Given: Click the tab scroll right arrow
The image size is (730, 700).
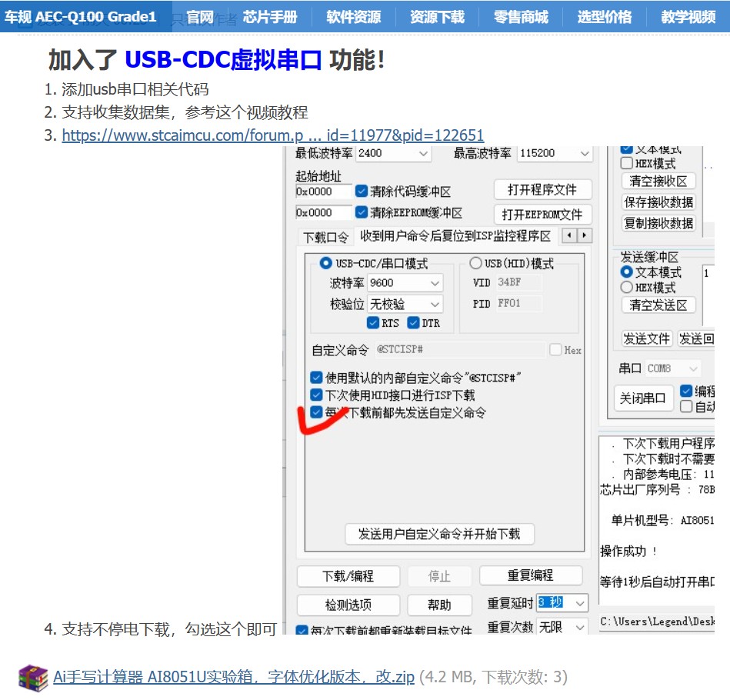Looking at the screenshot, I should [x=585, y=235].
